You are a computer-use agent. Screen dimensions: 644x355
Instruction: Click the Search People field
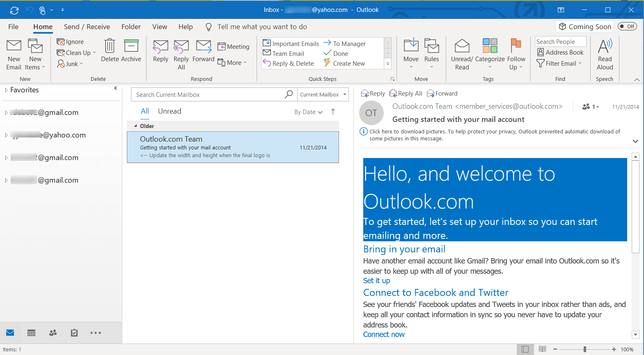point(560,41)
